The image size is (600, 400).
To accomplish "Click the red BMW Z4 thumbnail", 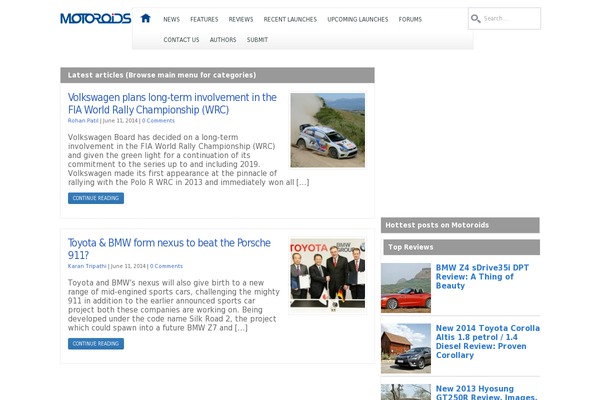I will coord(406,288).
